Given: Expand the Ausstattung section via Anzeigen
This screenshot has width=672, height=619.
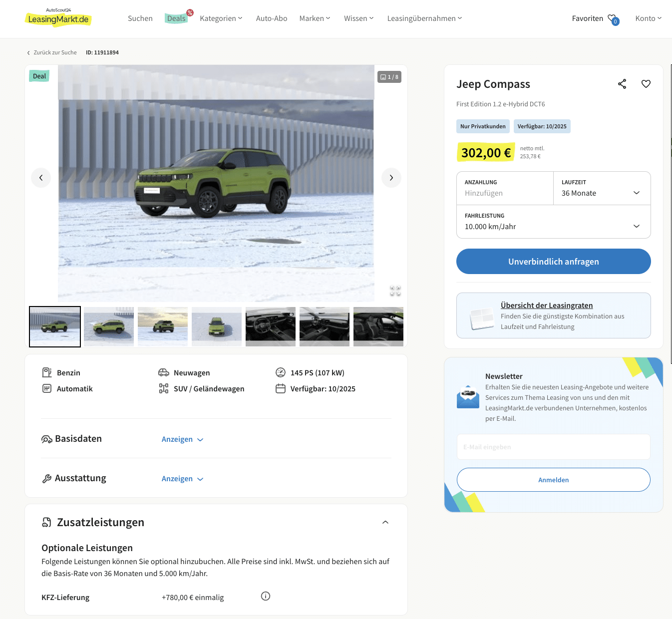Looking at the screenshot, I should [x=183, y=479].
